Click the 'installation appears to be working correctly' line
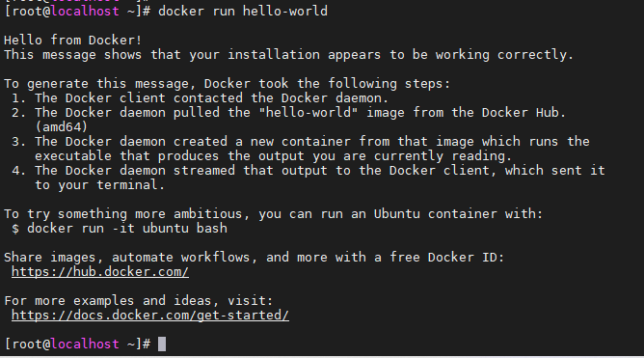 pos(288,54)
